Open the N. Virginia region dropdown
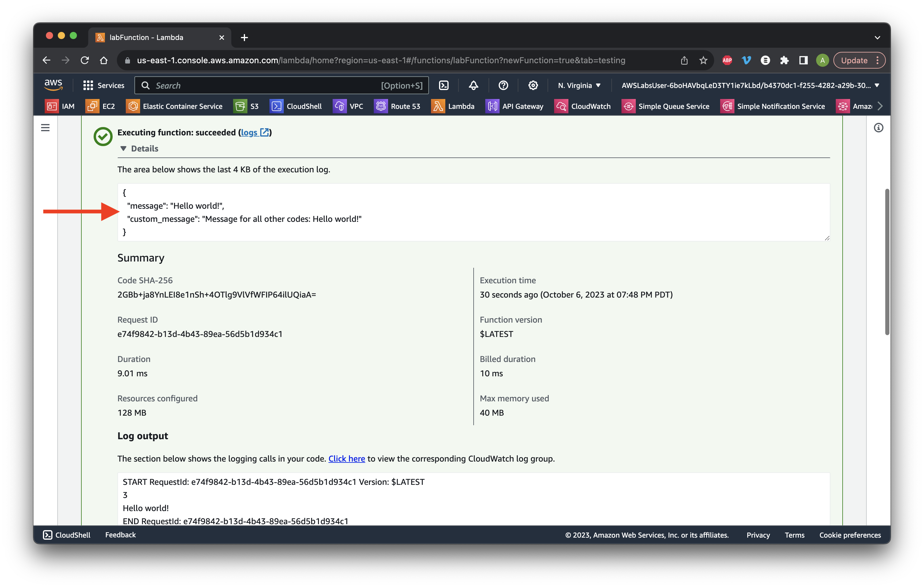The width and height of the screenshot is (924, 588). pyautogui.click(x=579, y=85)
